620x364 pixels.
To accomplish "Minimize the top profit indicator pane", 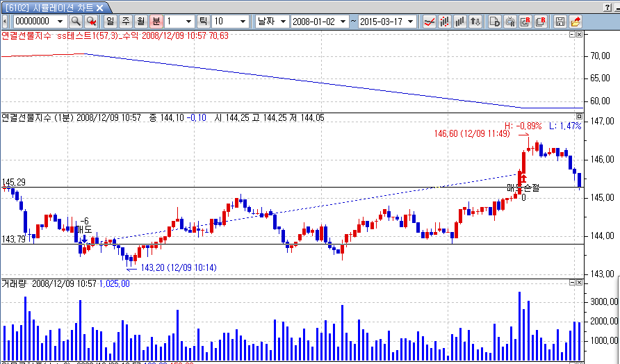I will (572, 35).
